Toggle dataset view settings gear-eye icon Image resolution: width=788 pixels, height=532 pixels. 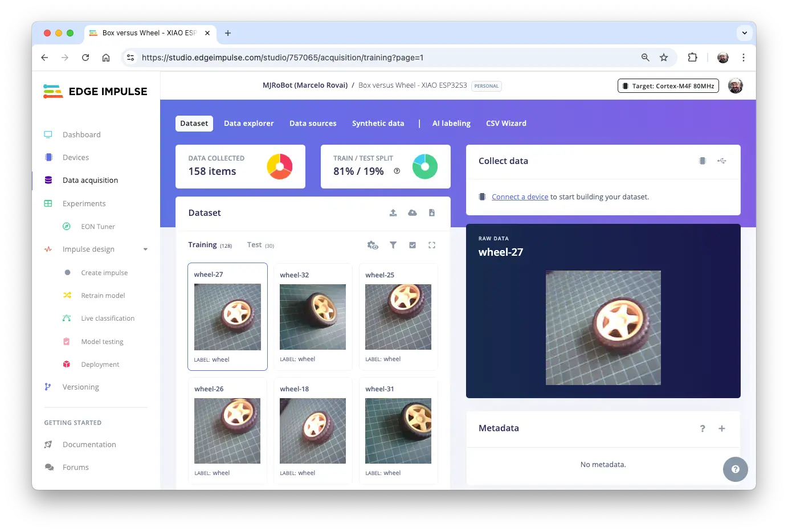[373, 245]
